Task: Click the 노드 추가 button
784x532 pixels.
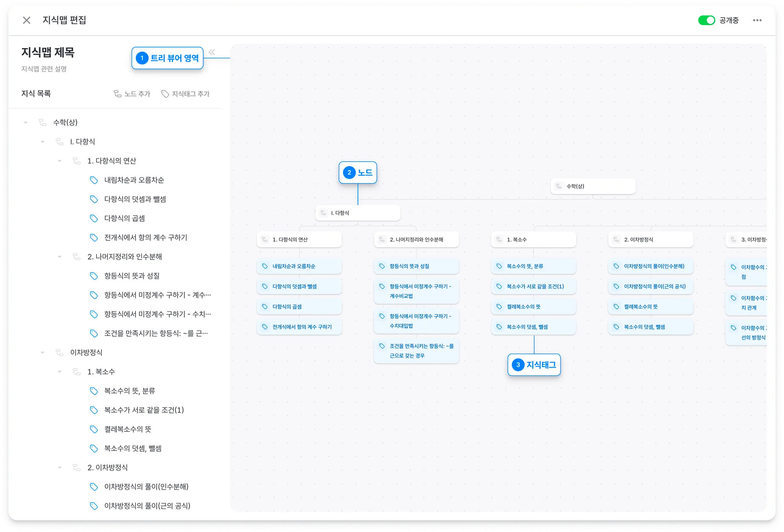Action: (132, 94)
